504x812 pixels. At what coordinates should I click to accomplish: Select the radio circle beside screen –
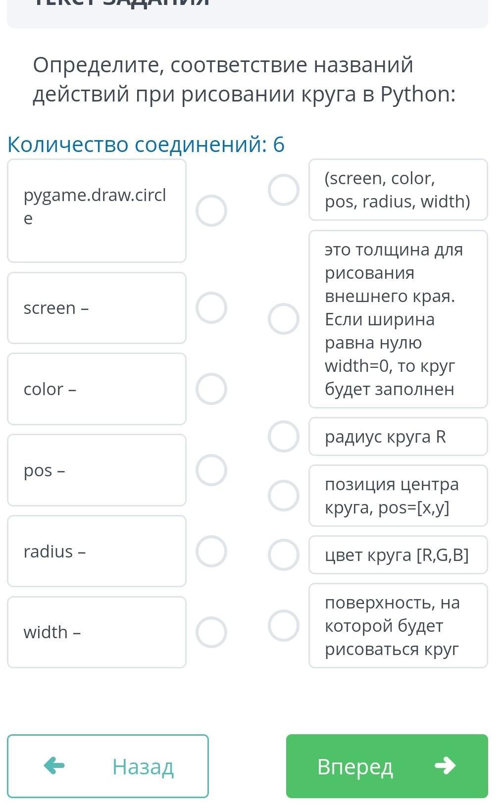[x=211, y=308]
